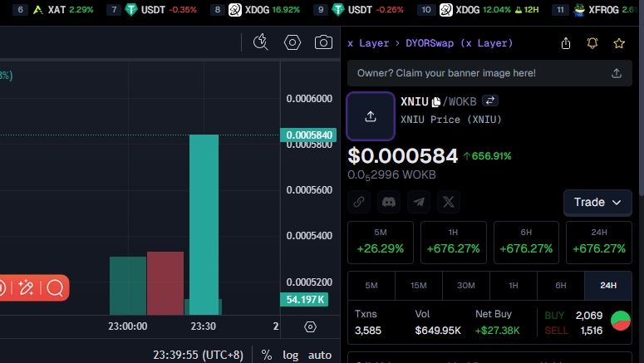Open the X (Twitter) link icon
The image size is (644, 363).
pyautogui.click(x=449, y=202)
